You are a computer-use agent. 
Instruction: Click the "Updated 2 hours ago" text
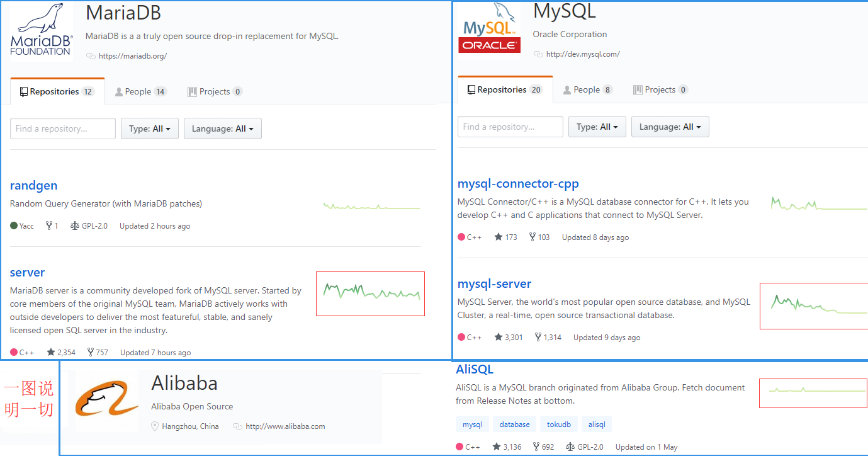pyautogui.click(x=155, y=226)
